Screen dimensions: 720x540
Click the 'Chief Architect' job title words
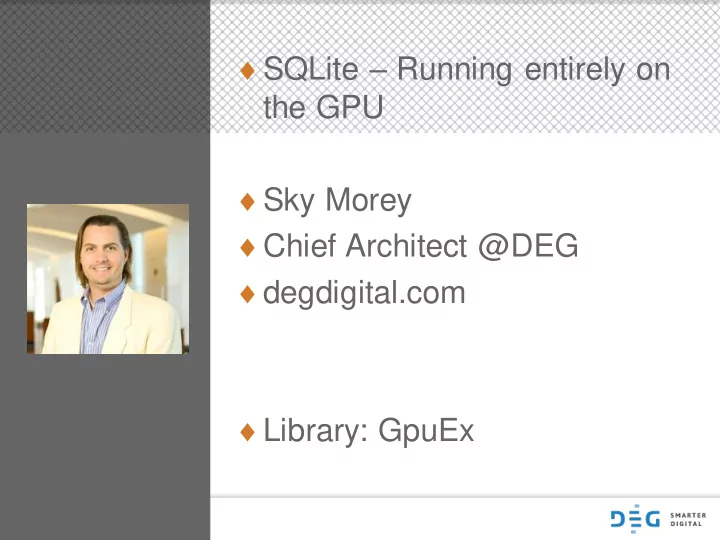point(366,245)
